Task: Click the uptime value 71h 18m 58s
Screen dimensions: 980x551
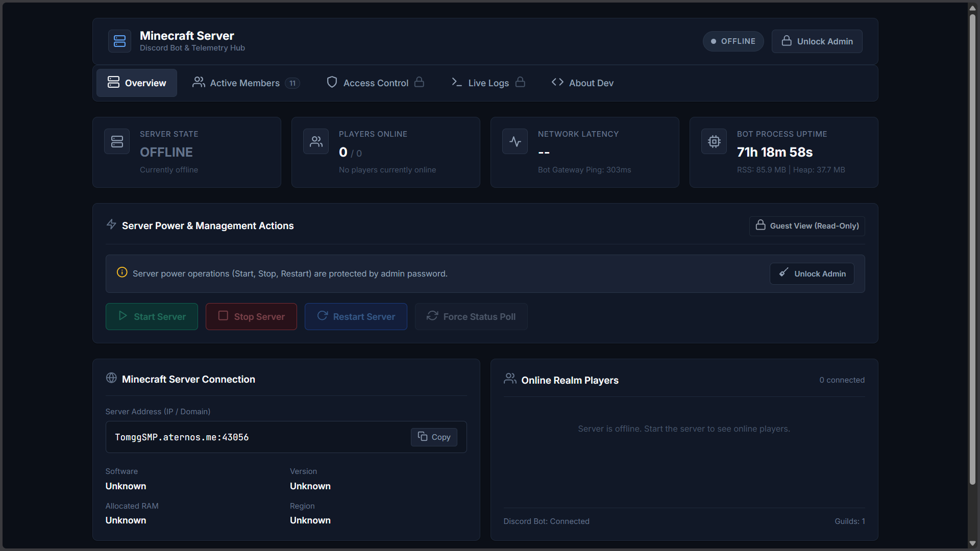Action: click(x=775, y=152)
